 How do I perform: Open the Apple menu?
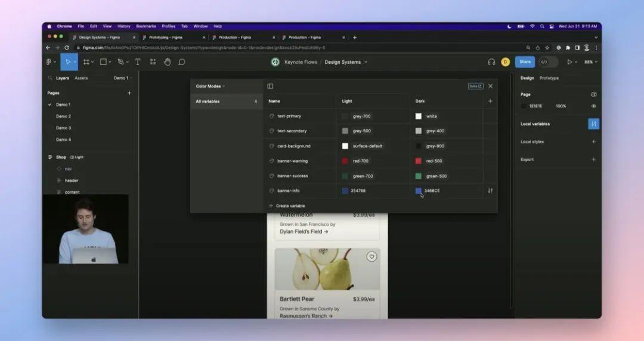tap(49, 26)
